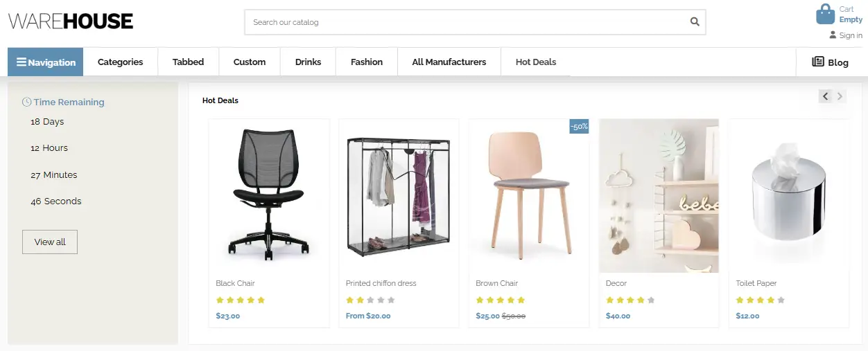Open the shopping cart bag icon
Screen dimensions: 868x351
[x=825, y=15]
